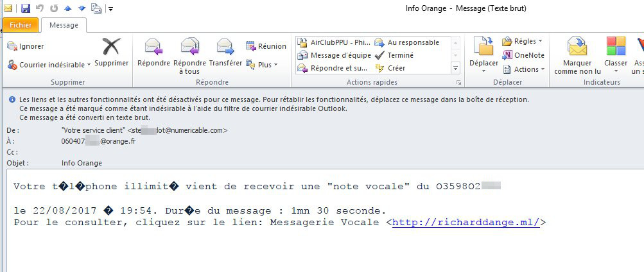Screen dimensions: 644x272
Task: Open the Fichier tab
Action: click(x=21, y=25)
